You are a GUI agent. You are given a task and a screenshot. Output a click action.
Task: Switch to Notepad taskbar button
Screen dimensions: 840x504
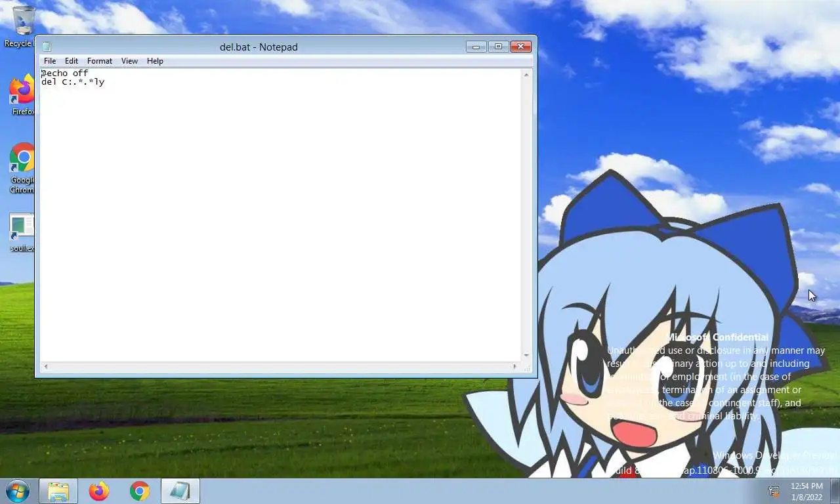(180, 491)
